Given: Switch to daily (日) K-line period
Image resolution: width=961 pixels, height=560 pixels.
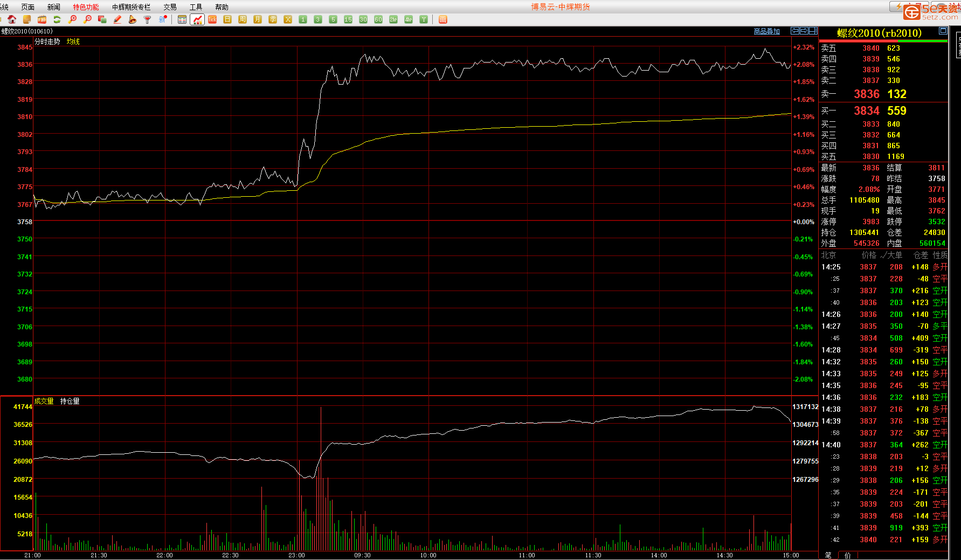Looking at the screenshot, I should [x=227, y=19].
